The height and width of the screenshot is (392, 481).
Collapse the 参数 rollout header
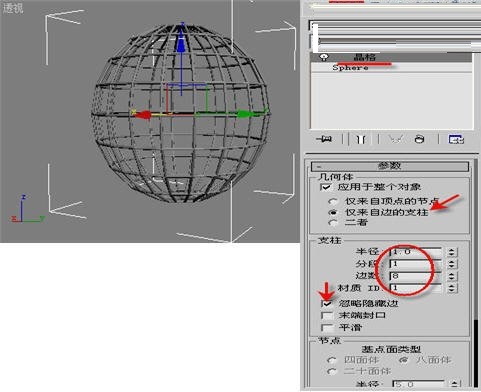(390, 166)
